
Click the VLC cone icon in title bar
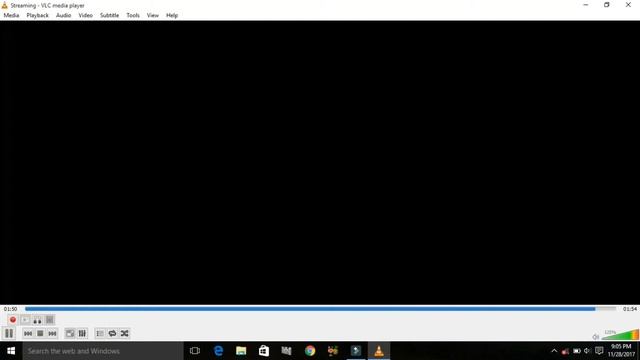tap(4, 5)
